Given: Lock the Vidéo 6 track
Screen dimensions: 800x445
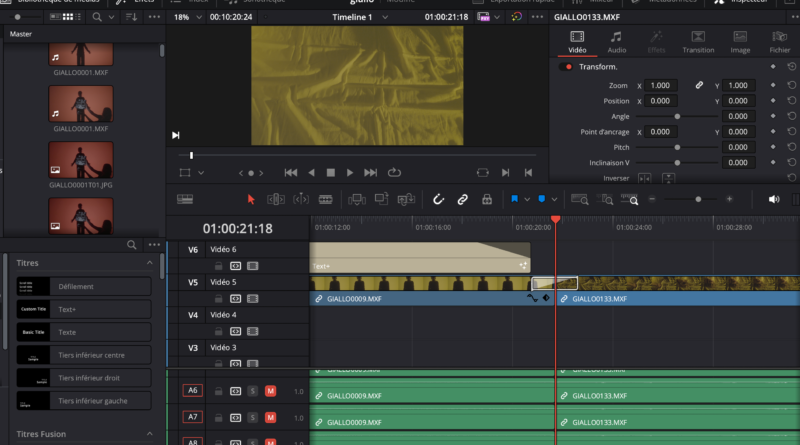Looking at the screenshot, I should tap(218, 266).
